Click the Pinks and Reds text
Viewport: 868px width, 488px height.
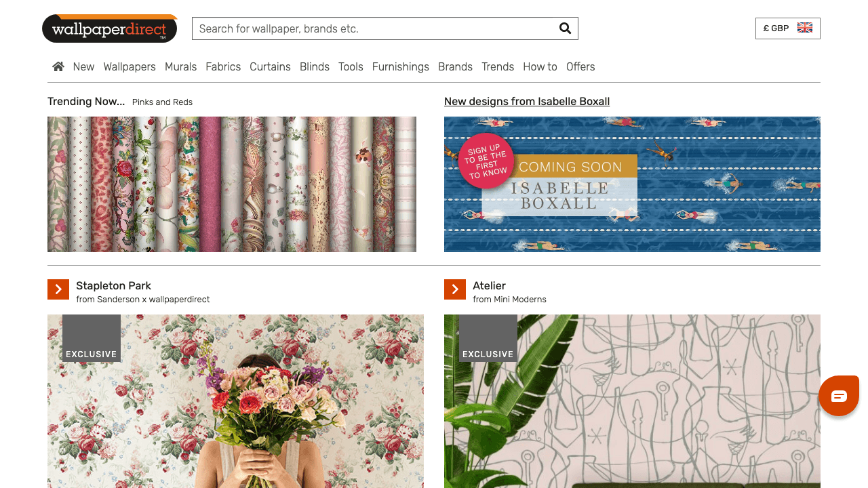point(162,102)
